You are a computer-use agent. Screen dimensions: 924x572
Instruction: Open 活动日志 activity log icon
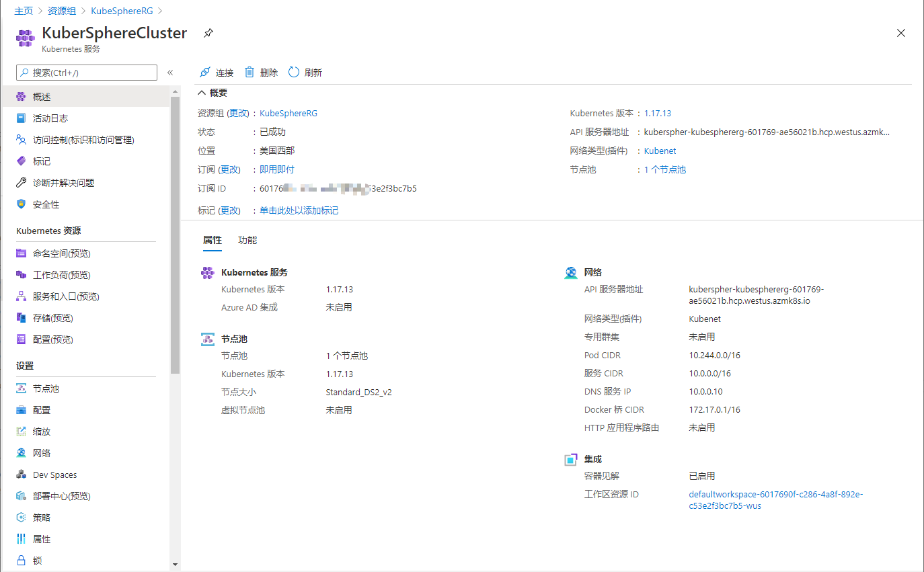click(22, 118)
